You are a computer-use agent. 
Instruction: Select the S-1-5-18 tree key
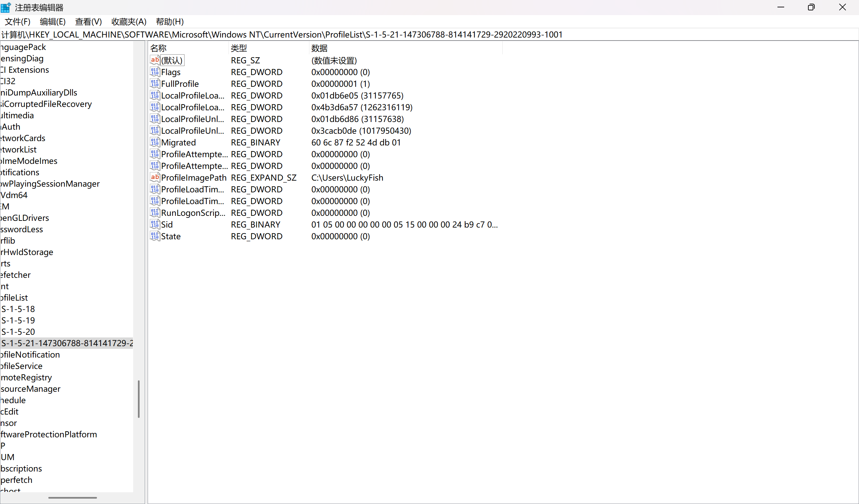pos(18,309)
